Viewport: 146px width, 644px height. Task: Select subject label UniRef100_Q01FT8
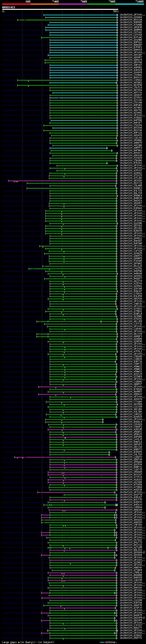click(131, 495)
